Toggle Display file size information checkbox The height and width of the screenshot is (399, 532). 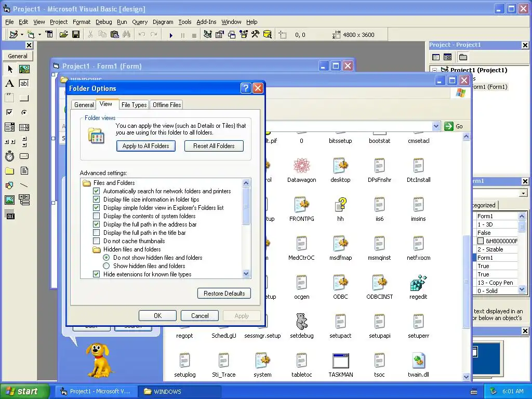[x=96, y=199]
